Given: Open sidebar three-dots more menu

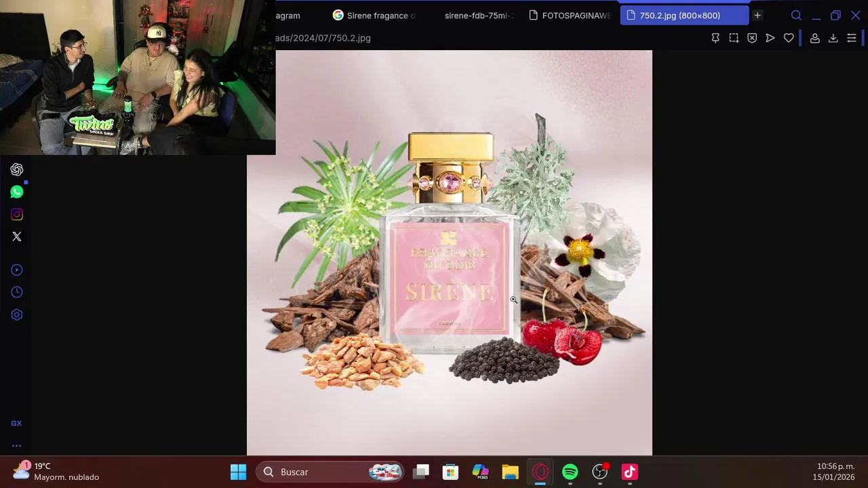Looking at the screenshot, I should (16, 446).
